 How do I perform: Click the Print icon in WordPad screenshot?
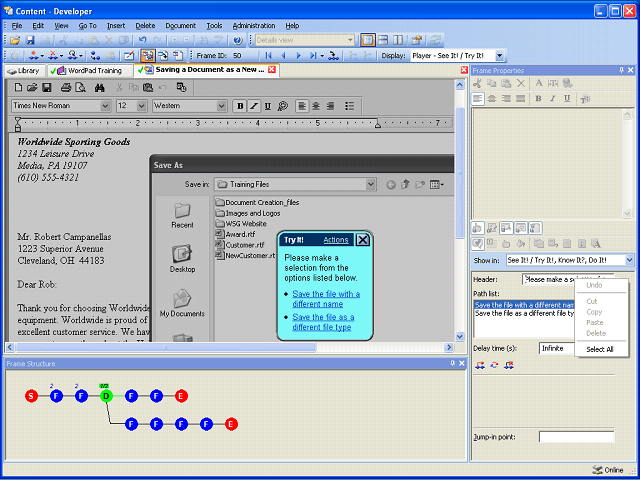point(66,87)
